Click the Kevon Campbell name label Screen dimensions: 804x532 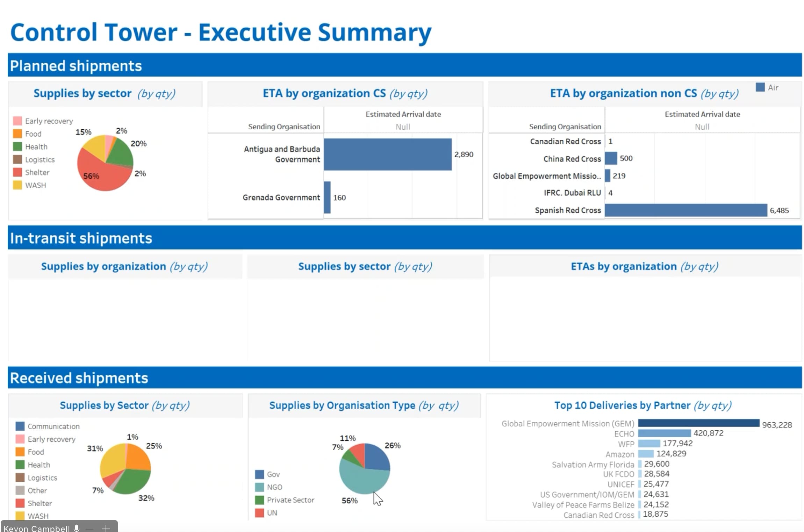pyautogui.click(x=37, y=529)
